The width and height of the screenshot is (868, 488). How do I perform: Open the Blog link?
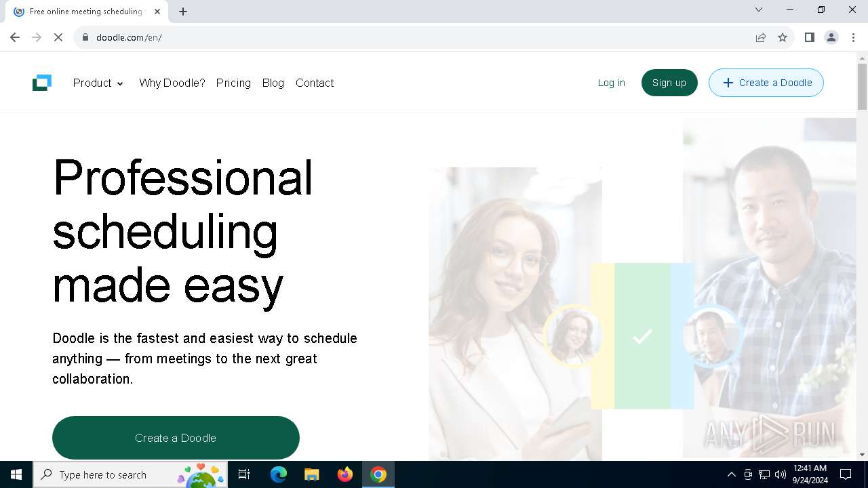(273, 83)
